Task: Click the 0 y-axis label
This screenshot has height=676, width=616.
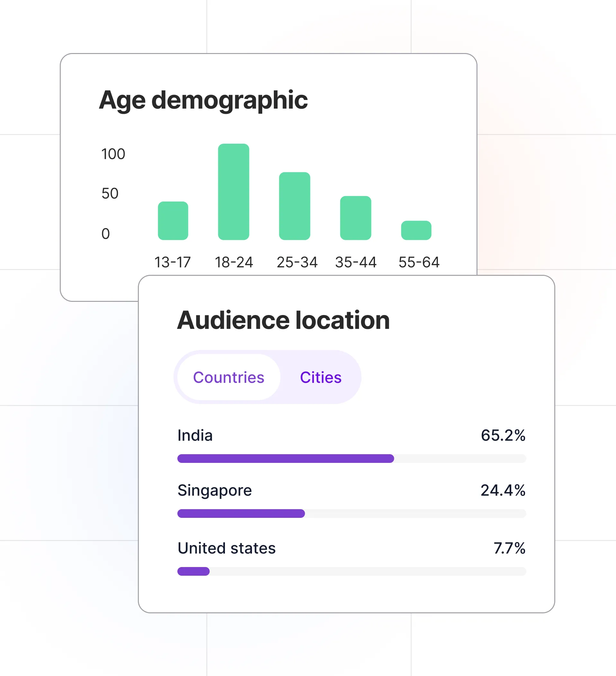Action: point(106,234)
